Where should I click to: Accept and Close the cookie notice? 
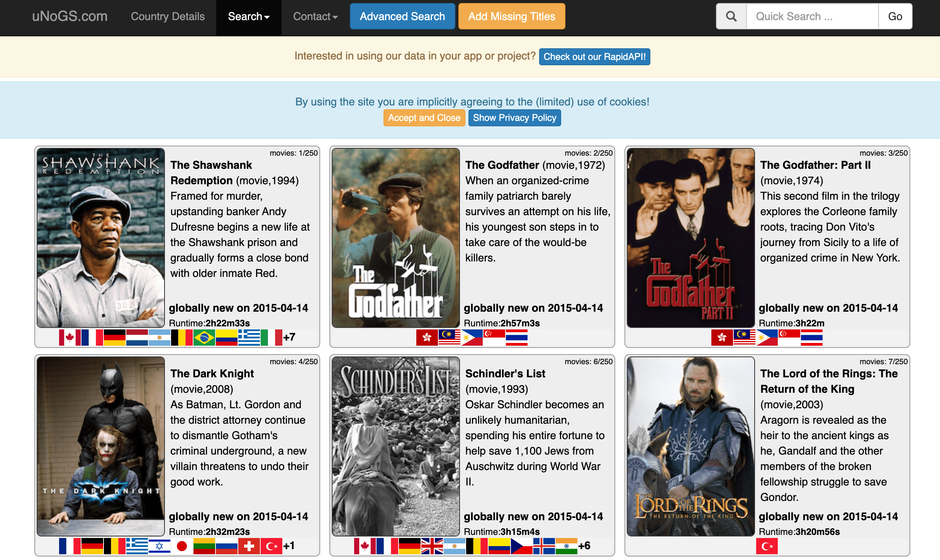pos(424,118)
